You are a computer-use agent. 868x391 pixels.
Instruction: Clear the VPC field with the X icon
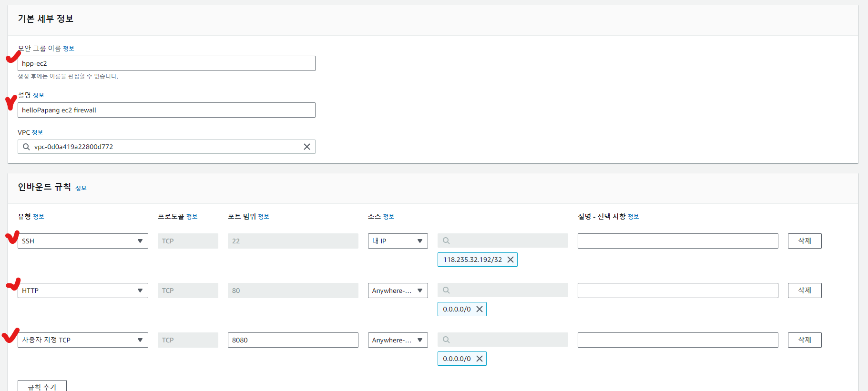point(307,147)
